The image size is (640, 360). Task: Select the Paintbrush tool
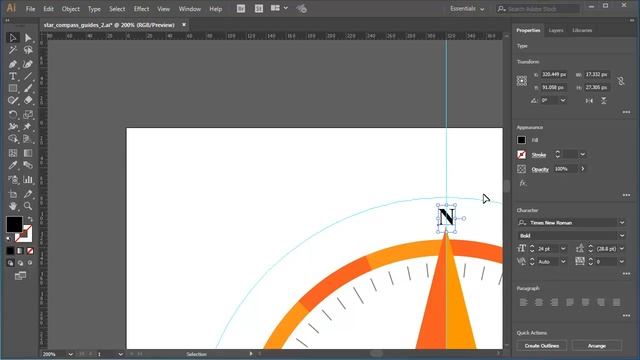(28, 88)
